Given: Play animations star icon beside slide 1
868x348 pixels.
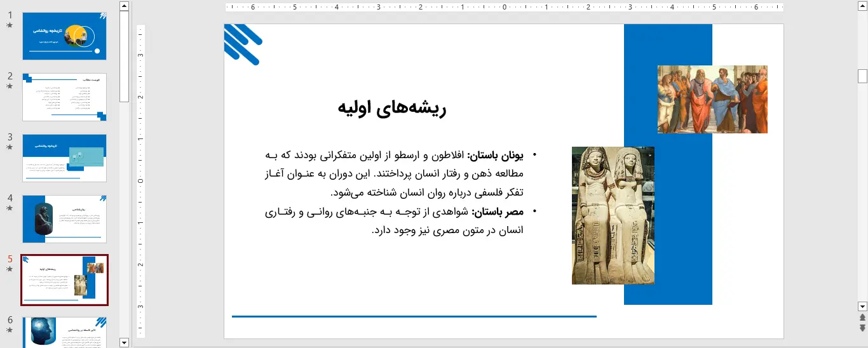Looking at the screenshot, I should 10,25.
